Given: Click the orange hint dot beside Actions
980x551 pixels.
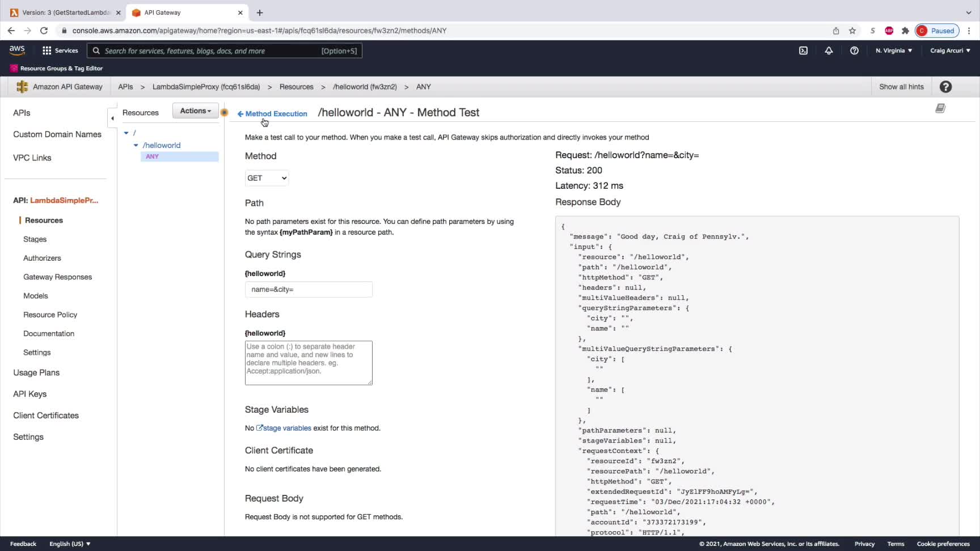Looking at the screenshot, I should 225,112.
